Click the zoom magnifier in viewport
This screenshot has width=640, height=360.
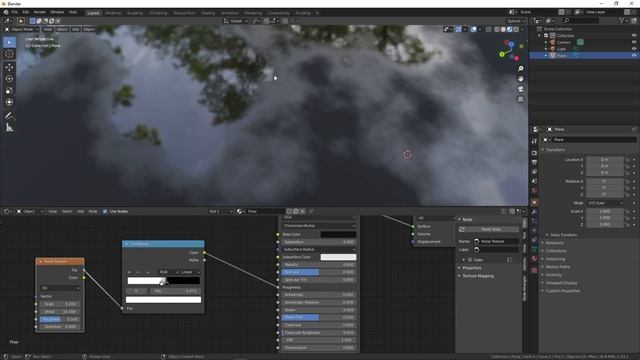520,69
